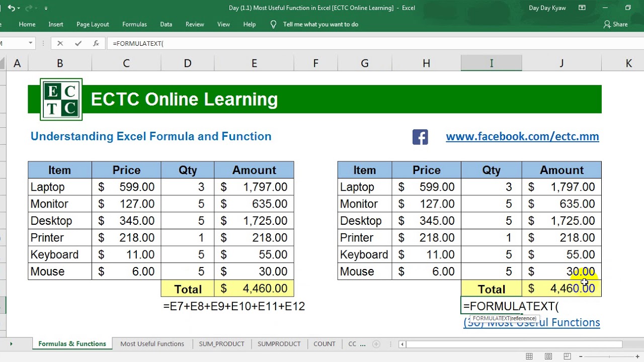Switch to Page Layout view icon

click(548, 356)
